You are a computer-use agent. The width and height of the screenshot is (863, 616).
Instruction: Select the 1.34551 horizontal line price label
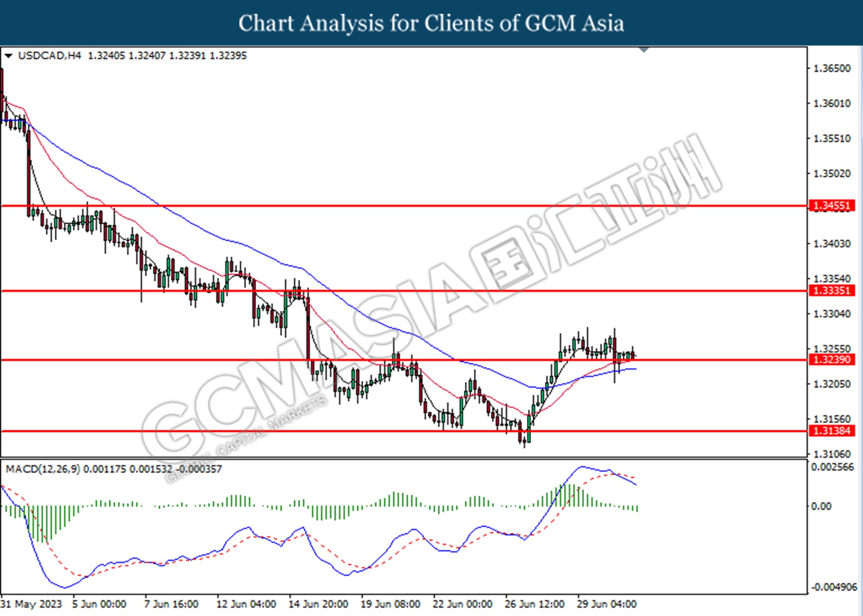pos(832,206)
